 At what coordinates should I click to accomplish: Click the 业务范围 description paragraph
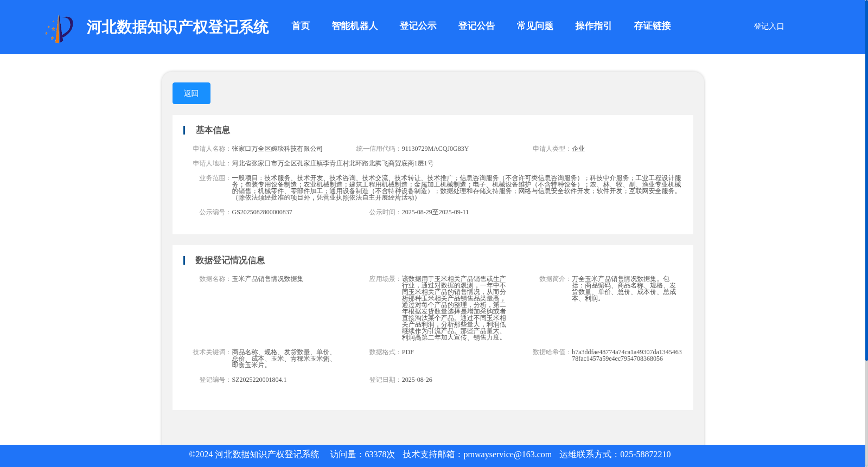(x=456, y=188)
